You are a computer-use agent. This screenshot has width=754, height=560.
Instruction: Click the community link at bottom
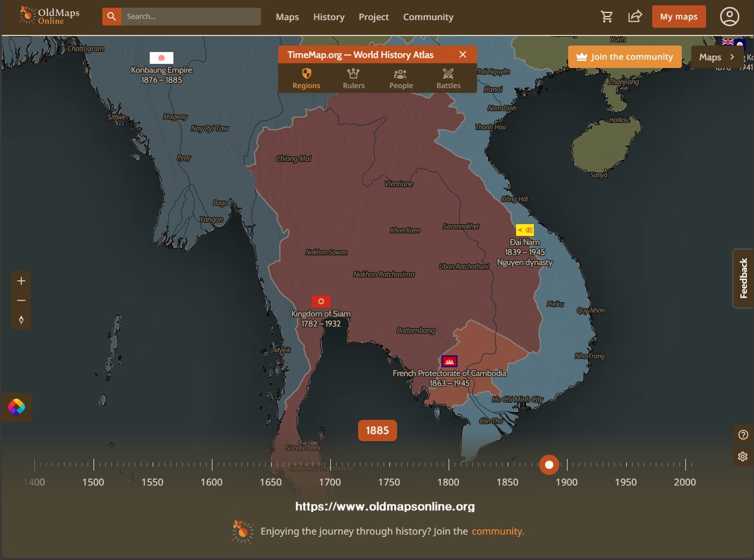[x=498, y=531]
